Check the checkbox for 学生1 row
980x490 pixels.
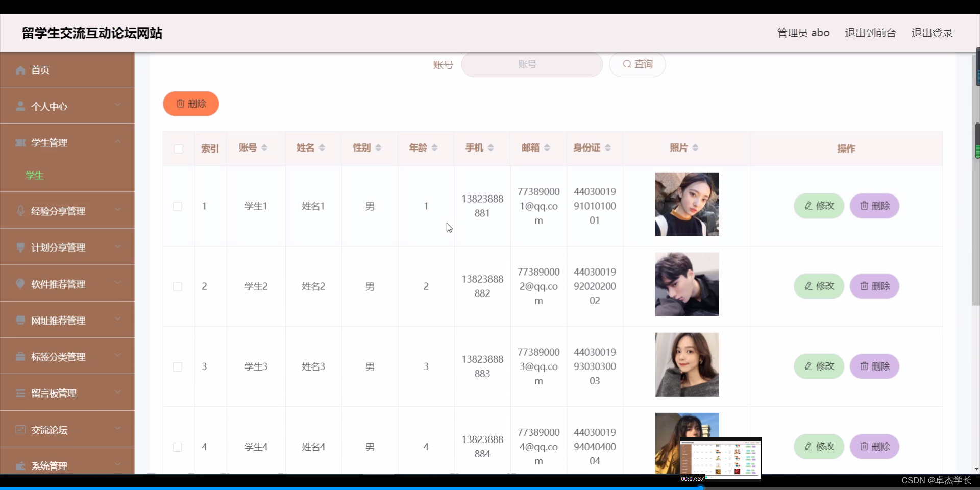pyautogui.click(x=178, y=206)
